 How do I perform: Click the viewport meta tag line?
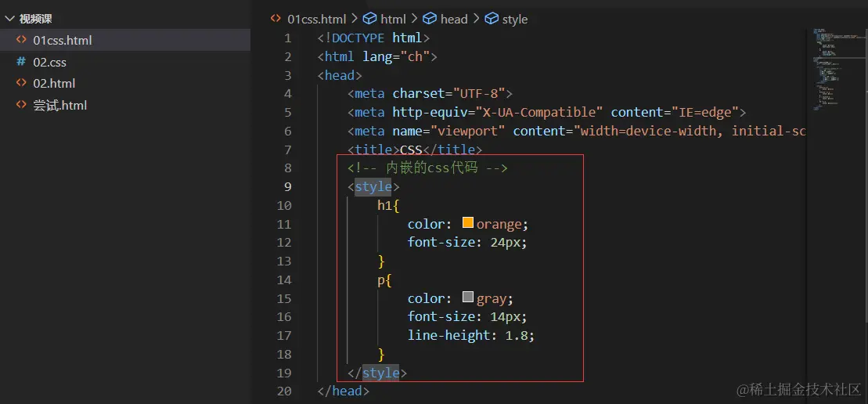click(x=576, y=131)
